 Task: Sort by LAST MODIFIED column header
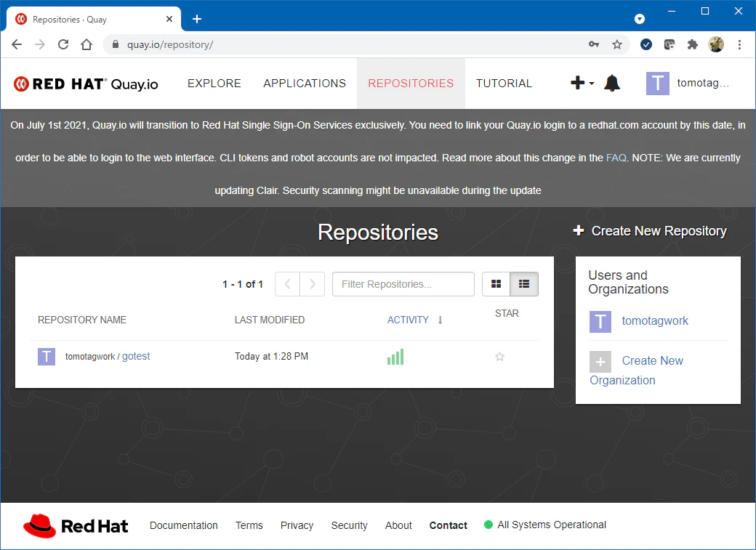270,320
